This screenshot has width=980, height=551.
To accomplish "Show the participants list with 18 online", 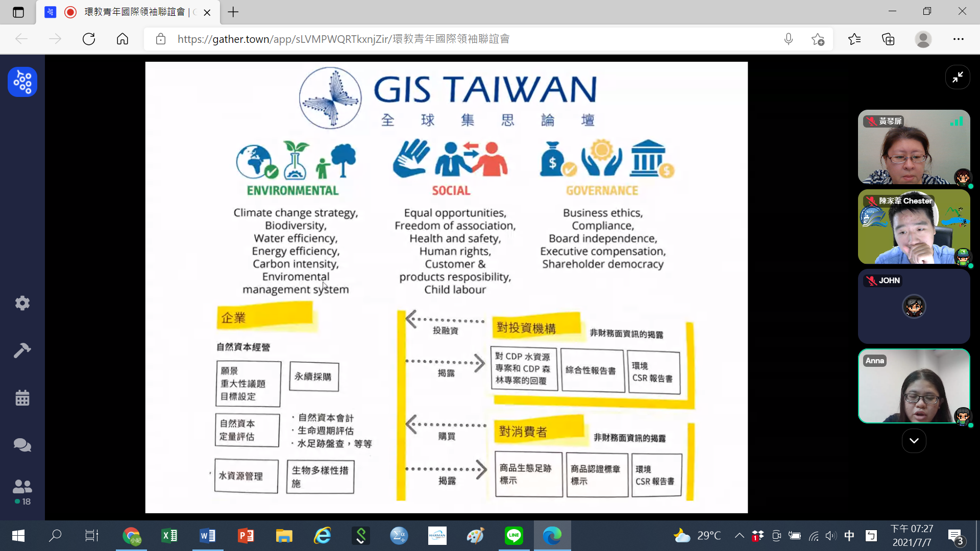I will tap(22, 492).
